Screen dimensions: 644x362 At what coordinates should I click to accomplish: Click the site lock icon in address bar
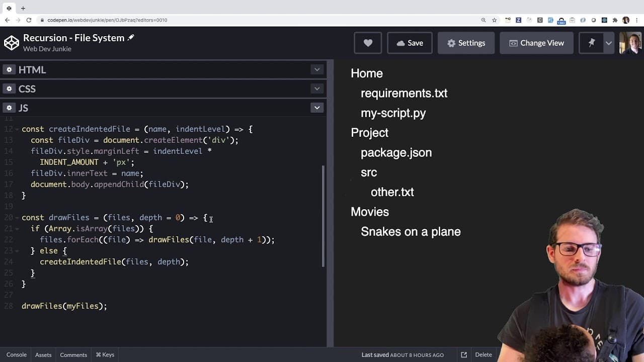click(x=42, y=20)
